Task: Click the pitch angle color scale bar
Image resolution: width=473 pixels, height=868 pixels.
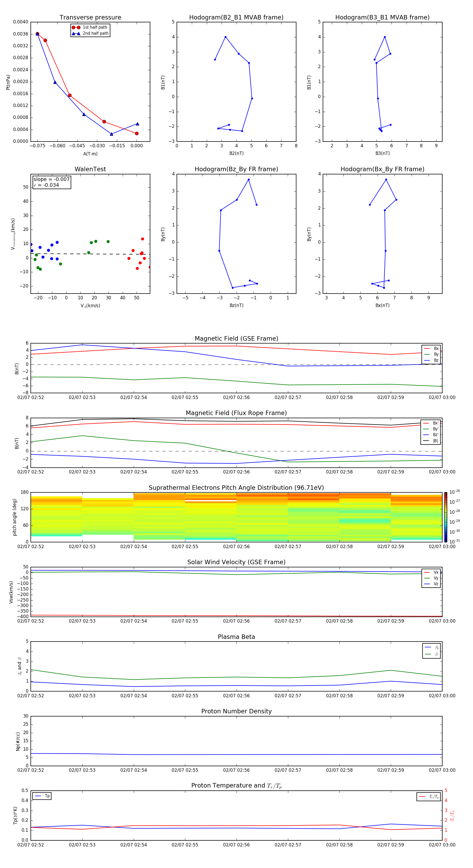Action: pyautogui.click(x=446, y=517)
